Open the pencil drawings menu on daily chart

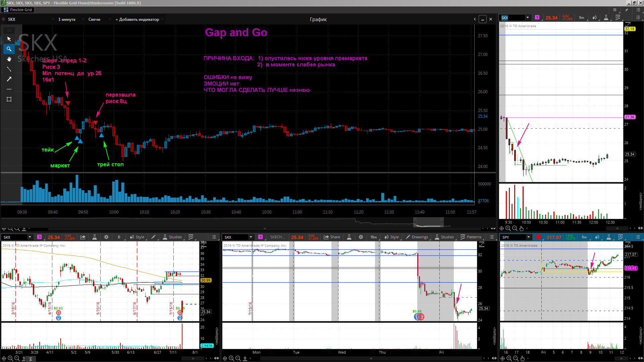point(153,237)
